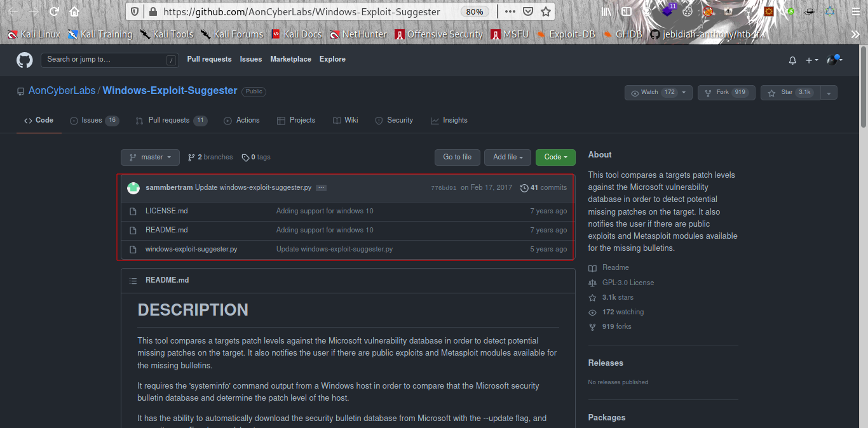Image resolution: width=868 pixels, height=428 pixels.
Task: Click Explore in the GitHub header
Action: click(x=332, y=59)
